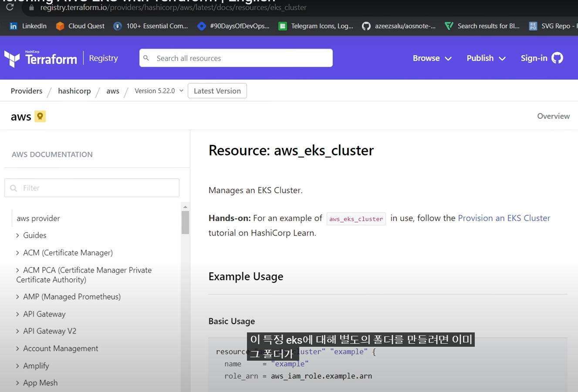This screenshot has width=578, height=392.
Task: Click the Basic Usage heading
Action: (232, 321)
